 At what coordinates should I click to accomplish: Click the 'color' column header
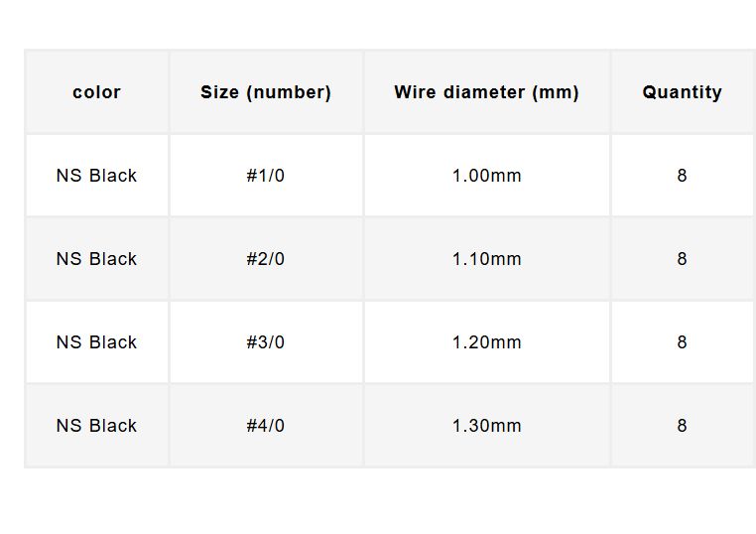(x=96, y=92)
